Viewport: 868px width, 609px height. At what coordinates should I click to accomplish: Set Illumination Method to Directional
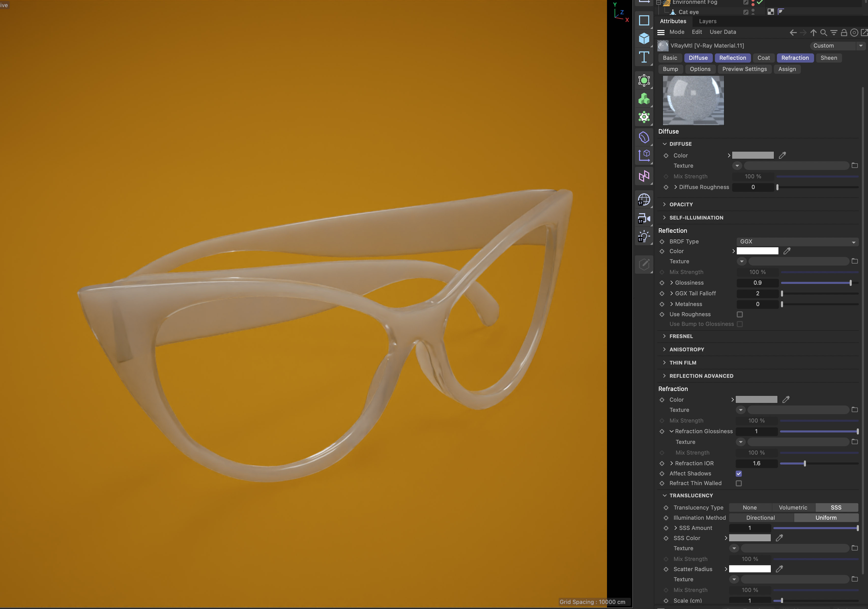(x=761, y=517)
